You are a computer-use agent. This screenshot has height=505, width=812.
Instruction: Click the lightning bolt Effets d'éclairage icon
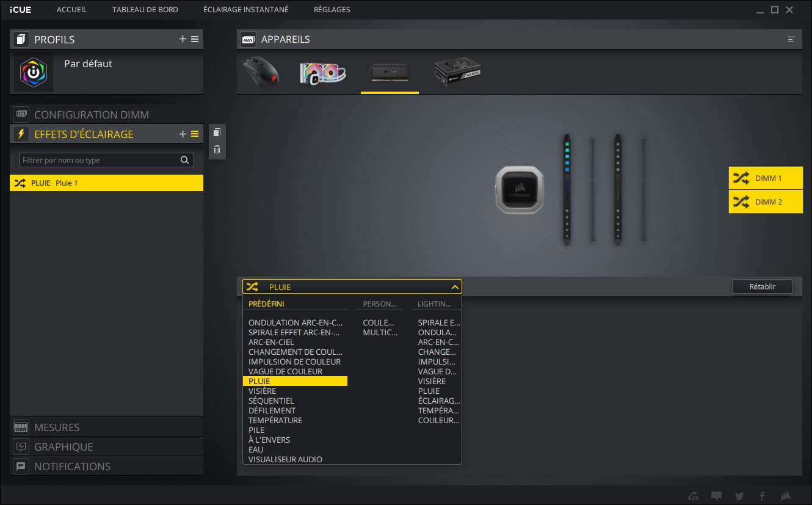pos(21,134)
